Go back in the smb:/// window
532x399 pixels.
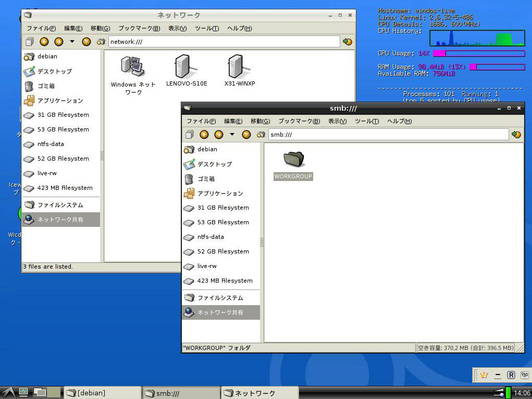[x=204, y=135]
